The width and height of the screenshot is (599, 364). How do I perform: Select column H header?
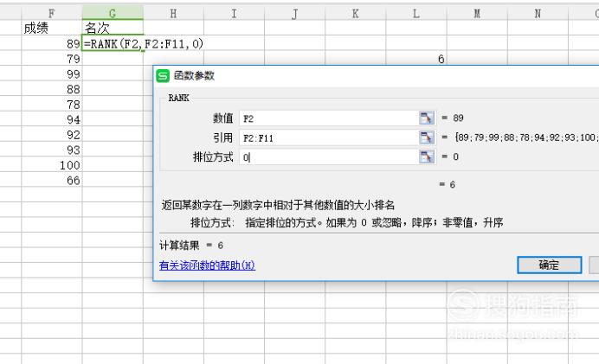coord(173,13)
